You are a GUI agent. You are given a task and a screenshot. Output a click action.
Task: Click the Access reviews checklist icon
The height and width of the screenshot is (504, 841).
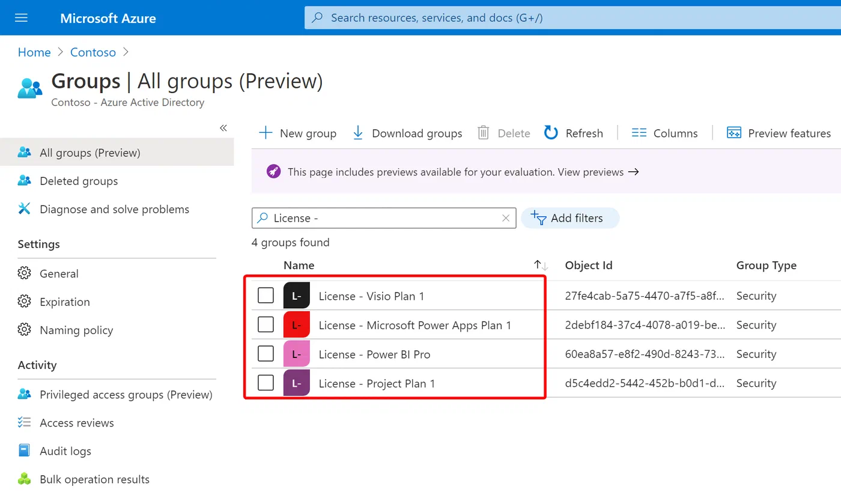[x=25, y=423]
